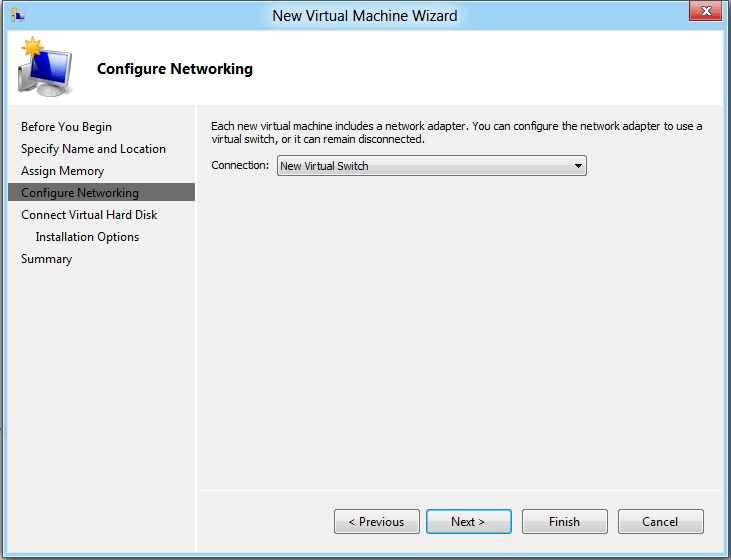The width and height of the screenshot is (731, 560).
Task: View the Summary step
Action: [46, 259]
